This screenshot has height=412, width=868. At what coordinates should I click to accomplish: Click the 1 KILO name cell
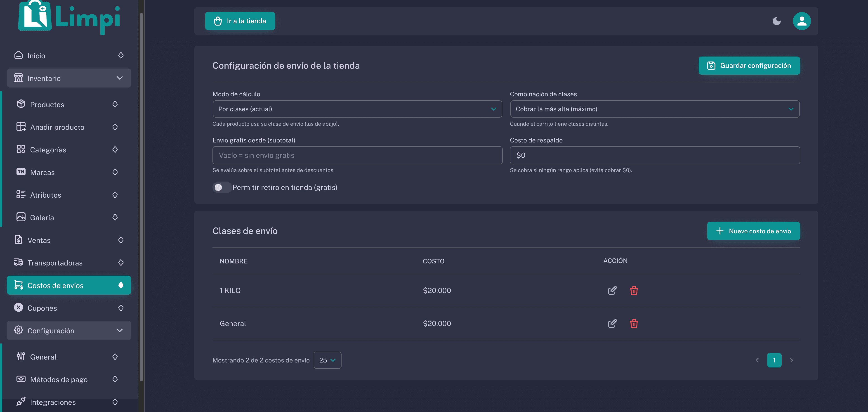click(230, 290)
